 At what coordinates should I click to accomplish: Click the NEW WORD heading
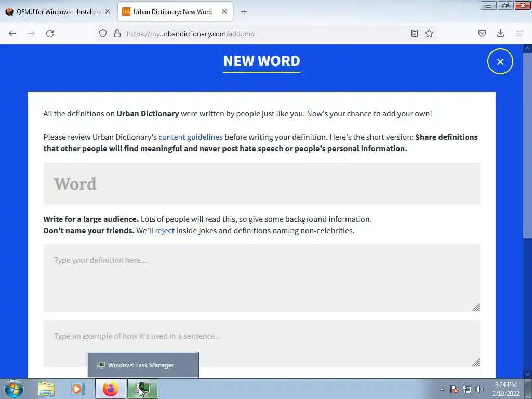click(x=262, y=61)
